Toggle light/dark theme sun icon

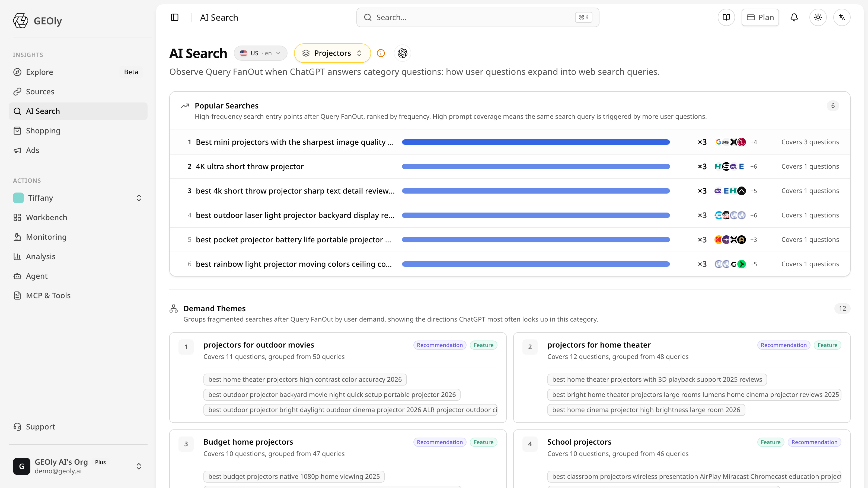[818, 17]
